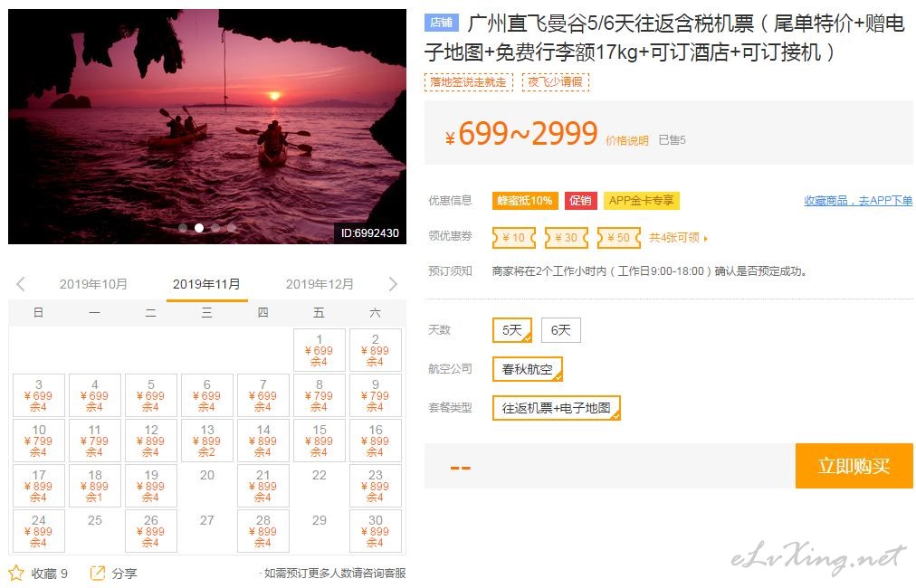Screen dimensions: 916x588
Task: Click the 立即购买 buy now button
Action: [x=854, y=465]
